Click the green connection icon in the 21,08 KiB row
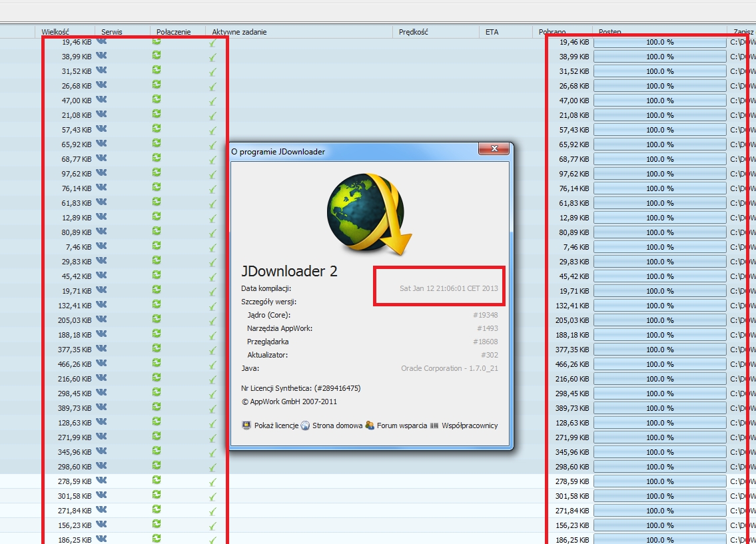This screenshot has height=544, width=756. [x=157, y=115]
